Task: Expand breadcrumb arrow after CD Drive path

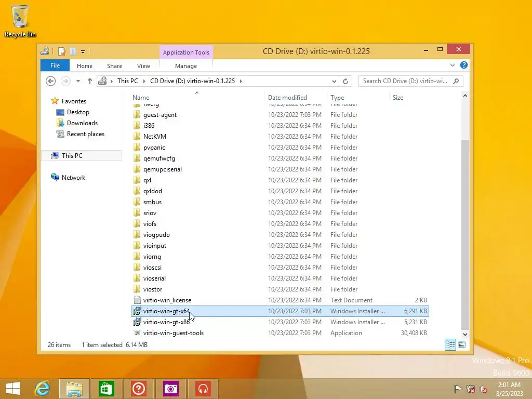Action: 241,81
